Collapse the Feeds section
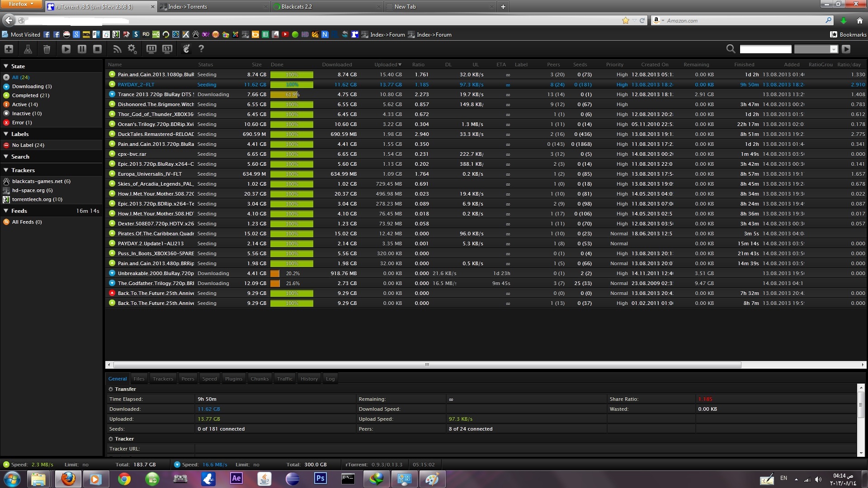Viewport: 868px width, 488px height. [x=6, y=211]
